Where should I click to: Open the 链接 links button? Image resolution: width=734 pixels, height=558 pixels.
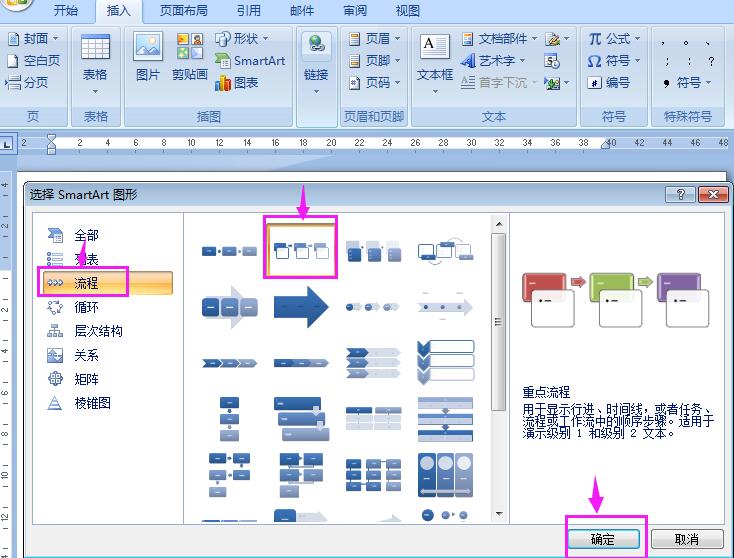(316, 63)
